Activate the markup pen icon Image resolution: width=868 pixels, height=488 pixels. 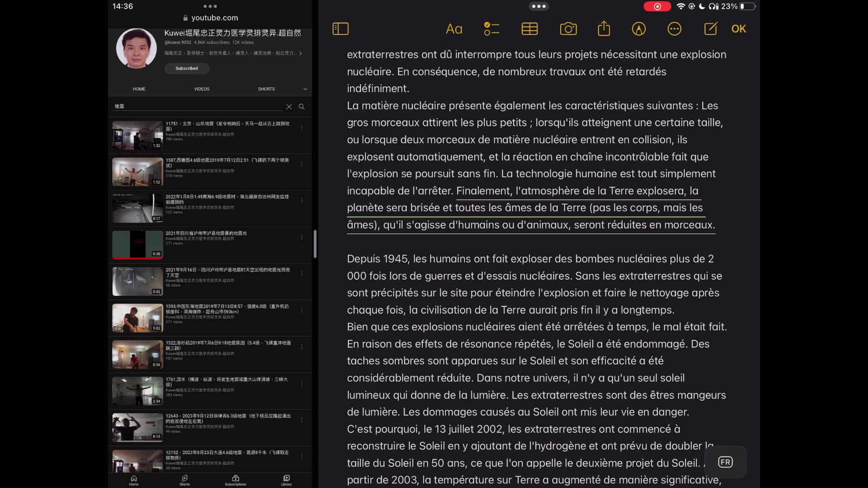[x=639, y=29]
